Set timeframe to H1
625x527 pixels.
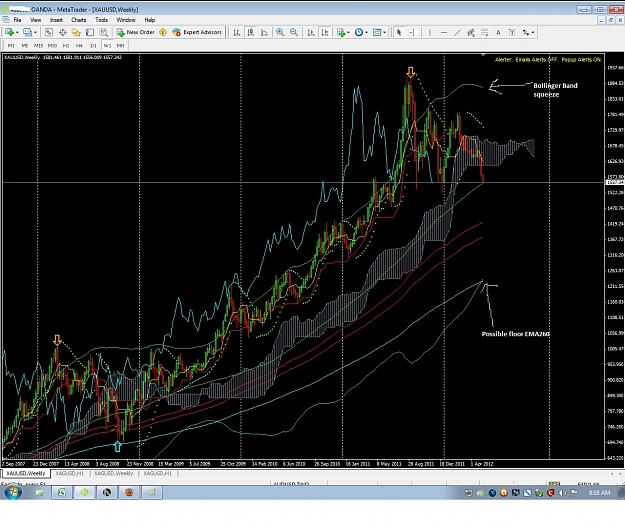pyautogui.click(x=66, y=45)
